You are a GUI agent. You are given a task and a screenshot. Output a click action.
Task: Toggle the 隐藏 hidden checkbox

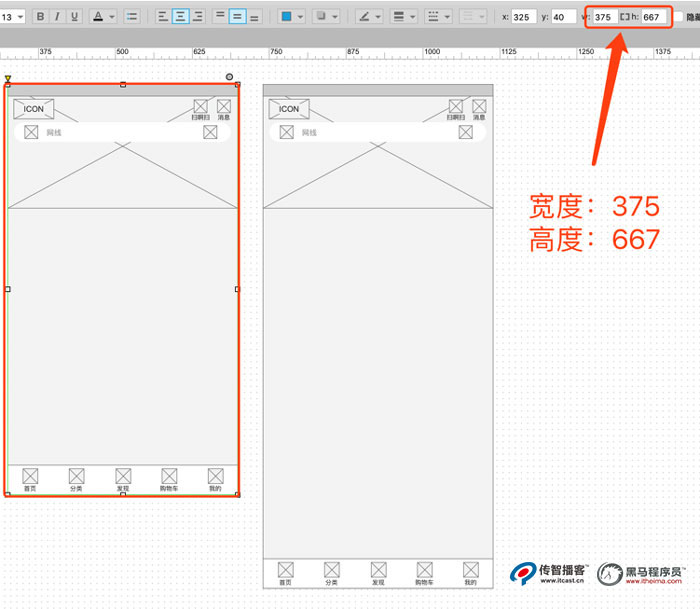pos(679,17)
